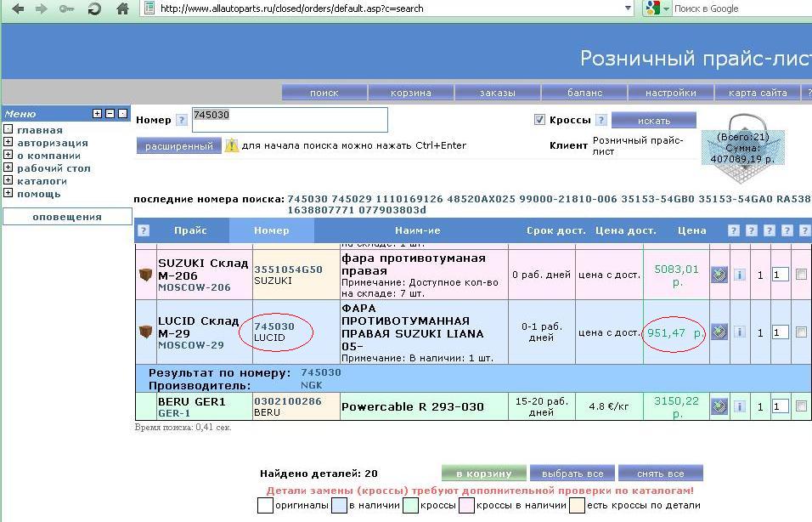This screenshot has height=522, width=812.
Task: Add BERU 0302100286 part to cart icon
Action: click(719, 406)
